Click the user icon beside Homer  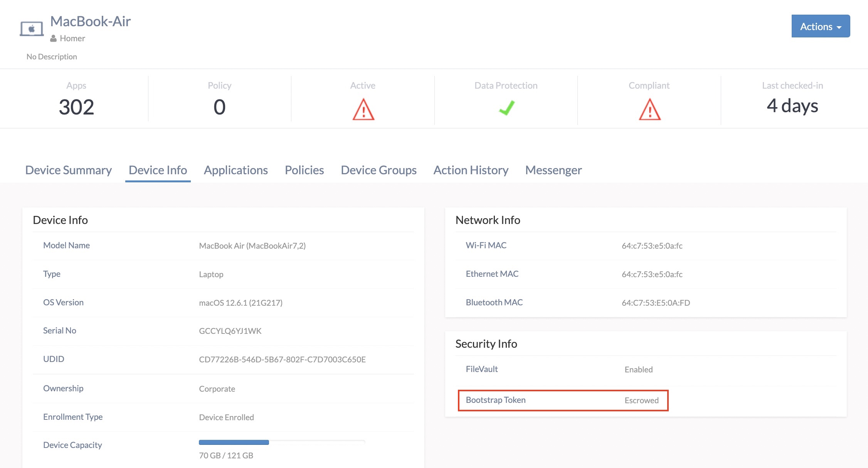coord(54,39)
